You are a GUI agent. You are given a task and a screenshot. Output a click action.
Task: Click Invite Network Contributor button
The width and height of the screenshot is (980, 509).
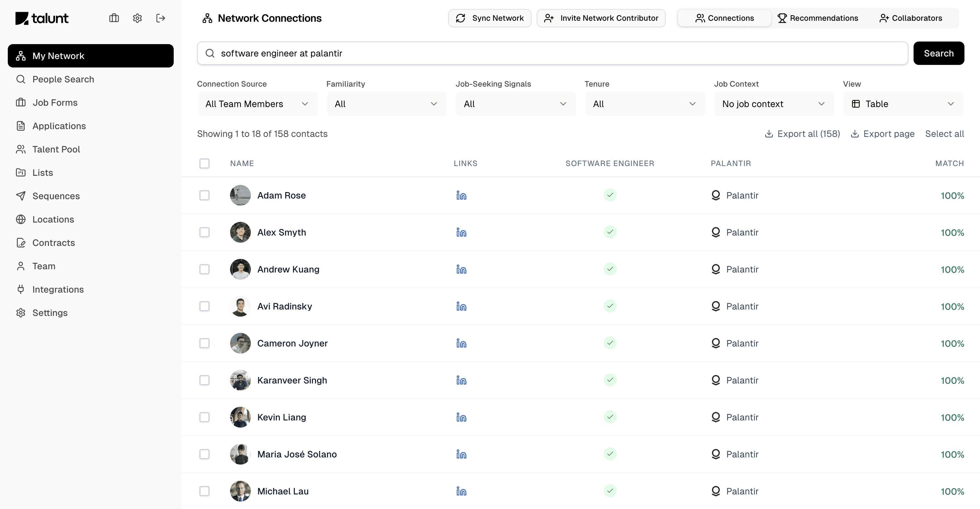601,18
